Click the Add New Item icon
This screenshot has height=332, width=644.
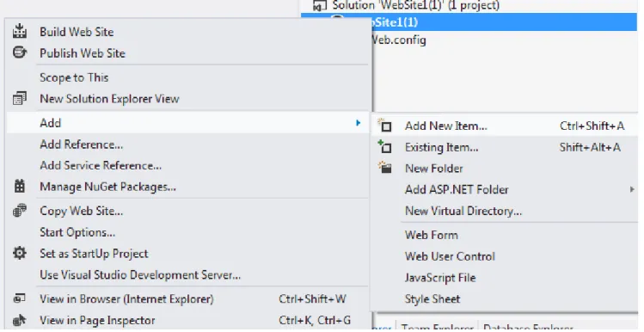[x=385, y=126]
